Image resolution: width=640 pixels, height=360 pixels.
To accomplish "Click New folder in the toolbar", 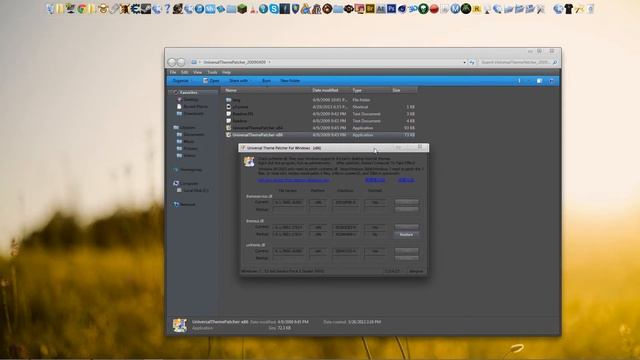I will (x=290, y=81).
